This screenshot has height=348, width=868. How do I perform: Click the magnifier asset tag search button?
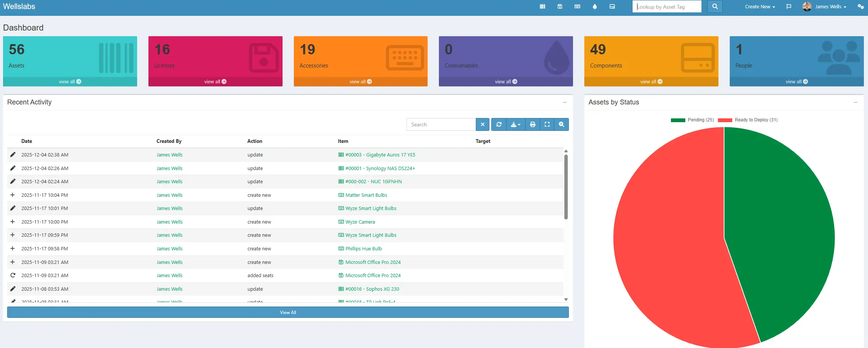point(715,6)
